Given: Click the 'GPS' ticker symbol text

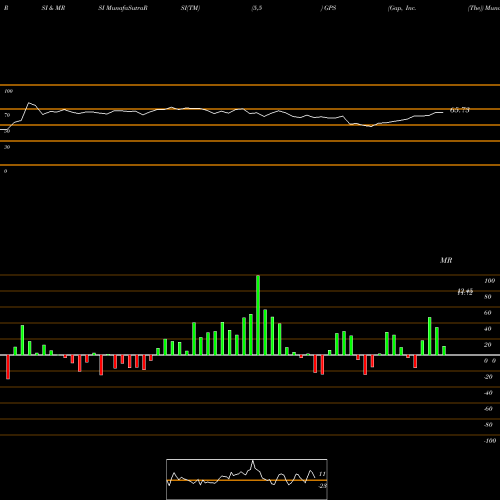Looking at the screenshot, I should [x=330, y=8].
